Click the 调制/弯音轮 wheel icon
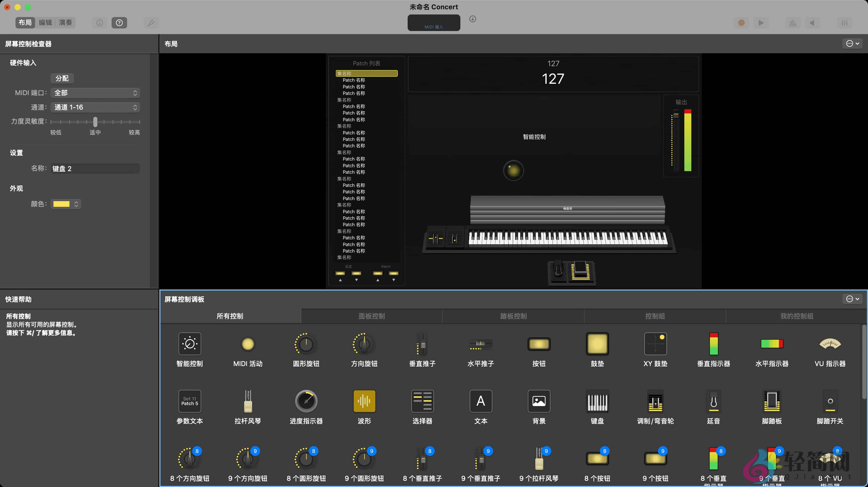 [x=655, y=401]
